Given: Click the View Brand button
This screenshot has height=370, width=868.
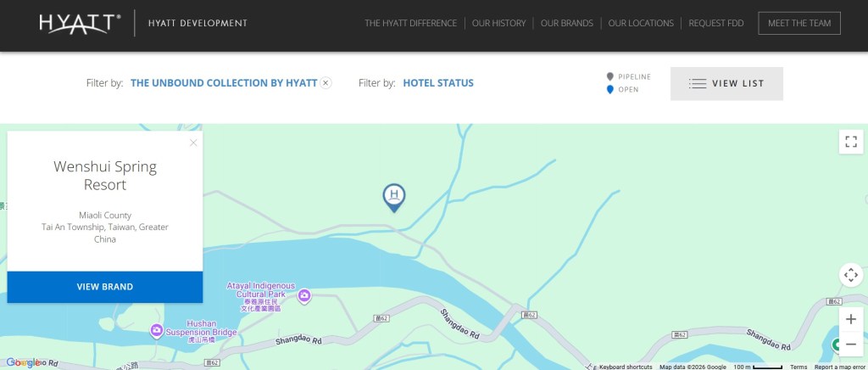Looking at the screenshot, I should point(105,287).
